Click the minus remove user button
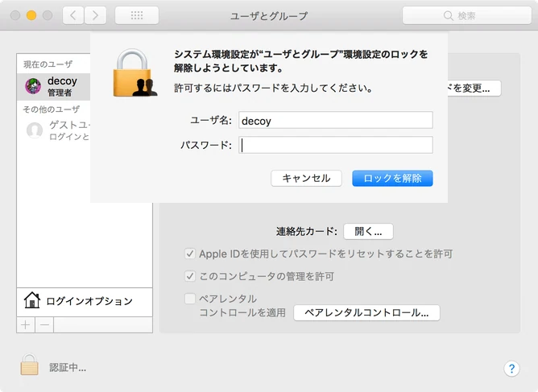Image resolution: width=538 pixels, height=392 pixels. point(44,324)
